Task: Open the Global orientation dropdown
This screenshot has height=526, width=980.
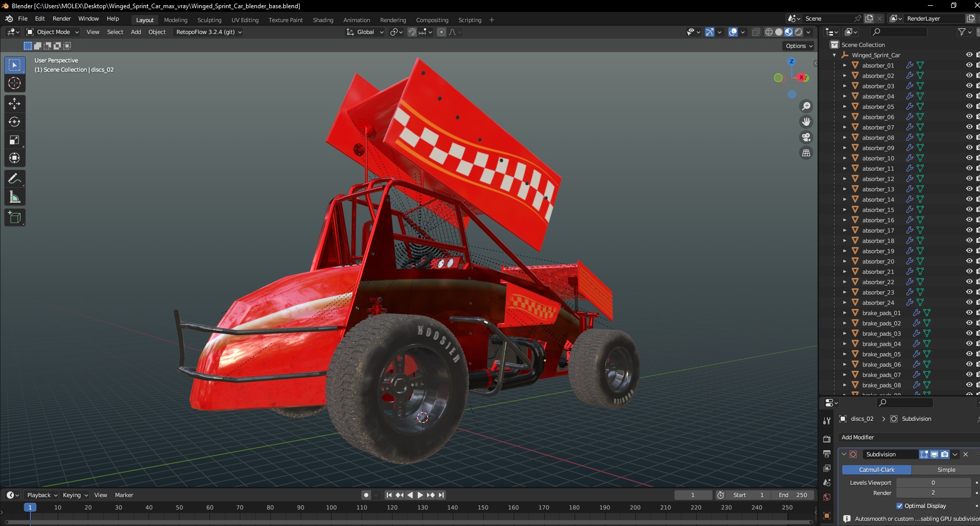Action: coord(365,32)
